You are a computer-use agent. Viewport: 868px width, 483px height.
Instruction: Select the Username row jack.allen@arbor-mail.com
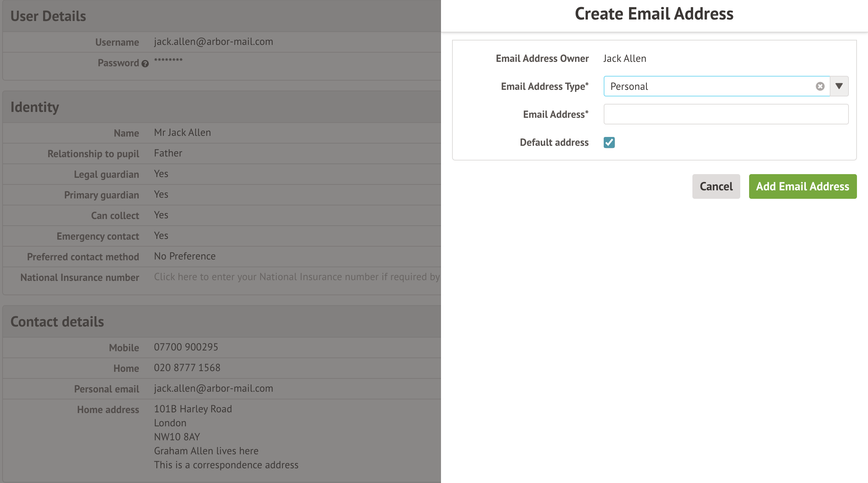[x=213, y=42]
